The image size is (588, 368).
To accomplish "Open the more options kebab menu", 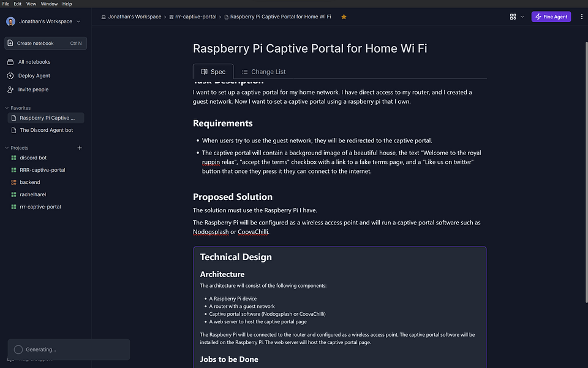I will click(582, 17).
